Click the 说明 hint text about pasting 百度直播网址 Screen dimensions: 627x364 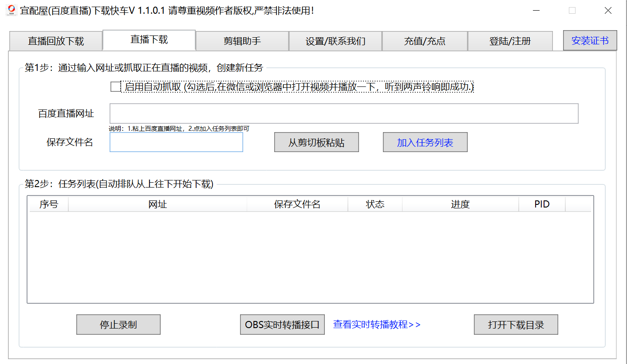point(179,129)
